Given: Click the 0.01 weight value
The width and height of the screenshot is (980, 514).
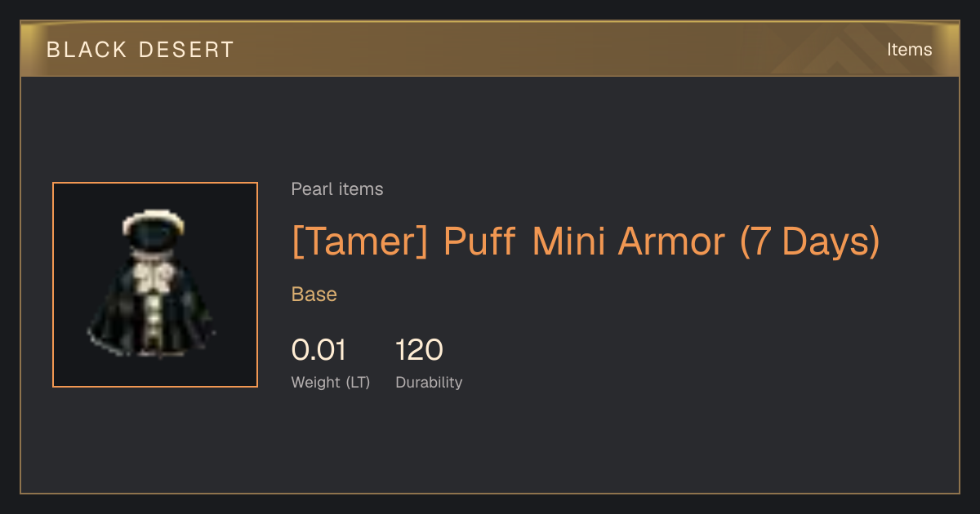Looking at the screenshot, I should pos(318,351).
